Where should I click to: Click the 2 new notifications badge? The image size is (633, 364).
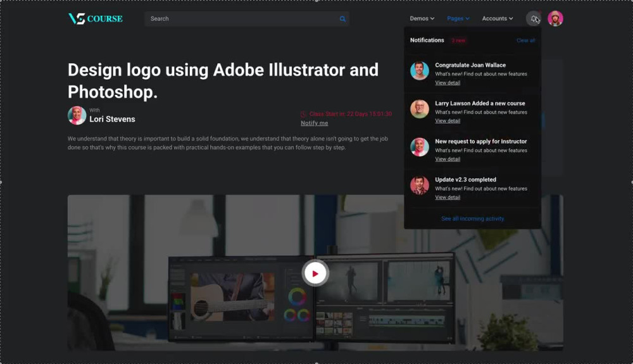pyautogui.click(x=458, y=41)
